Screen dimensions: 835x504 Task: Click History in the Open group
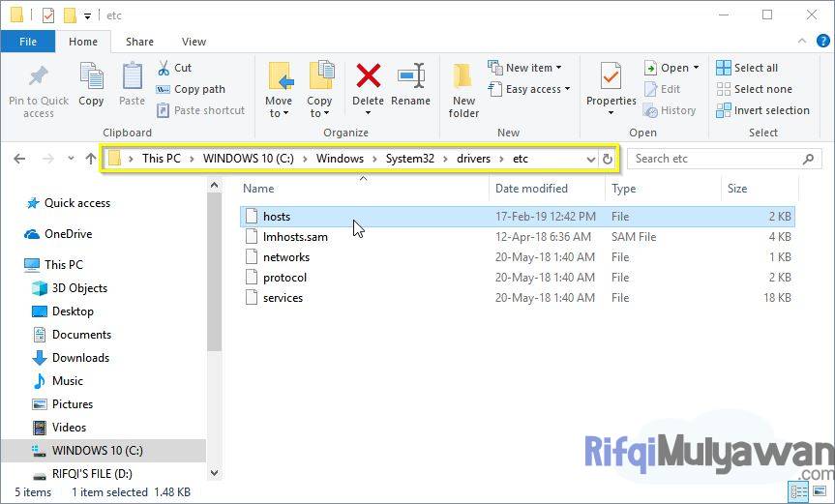click(x=670, y=110)
